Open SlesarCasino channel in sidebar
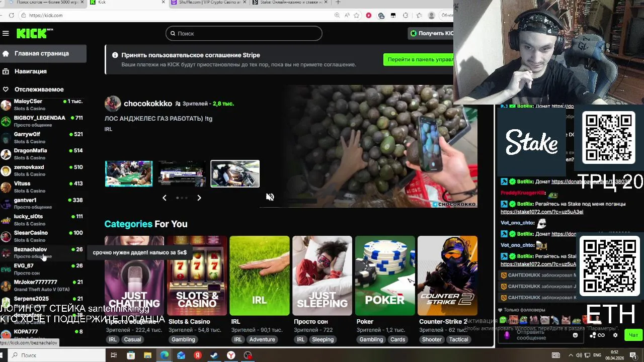The width and height of the screenshot is (644, 362). tap(43, 236)
